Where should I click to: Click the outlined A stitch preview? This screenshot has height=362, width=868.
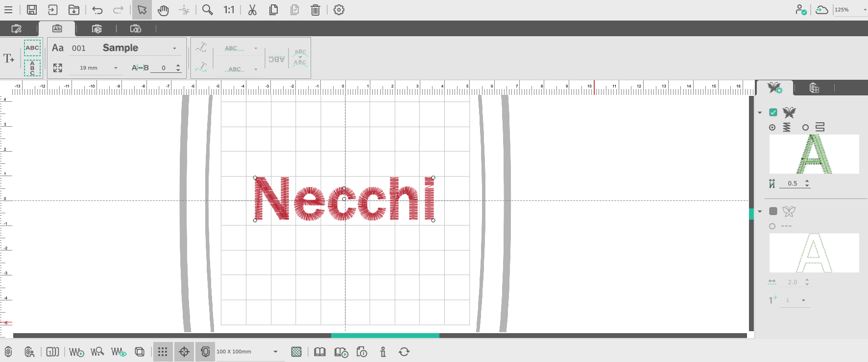click(814, 253)
